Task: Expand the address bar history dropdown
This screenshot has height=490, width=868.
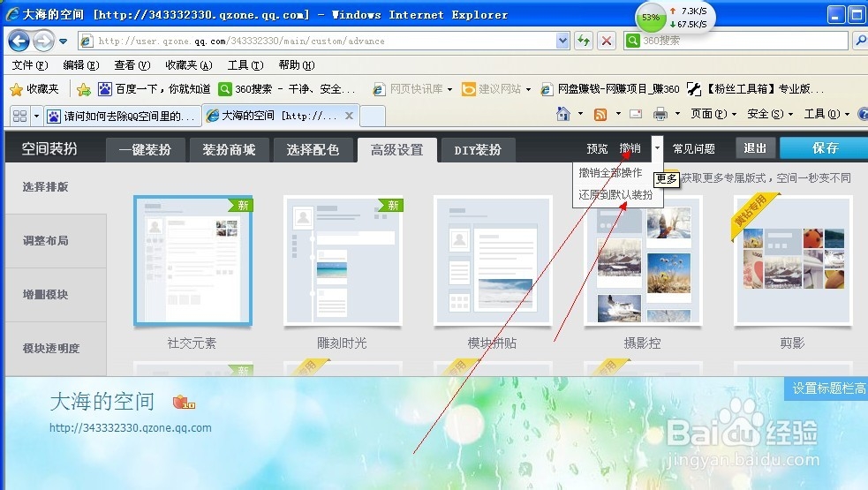Action: pyautogui.click(x=563, y=41)
